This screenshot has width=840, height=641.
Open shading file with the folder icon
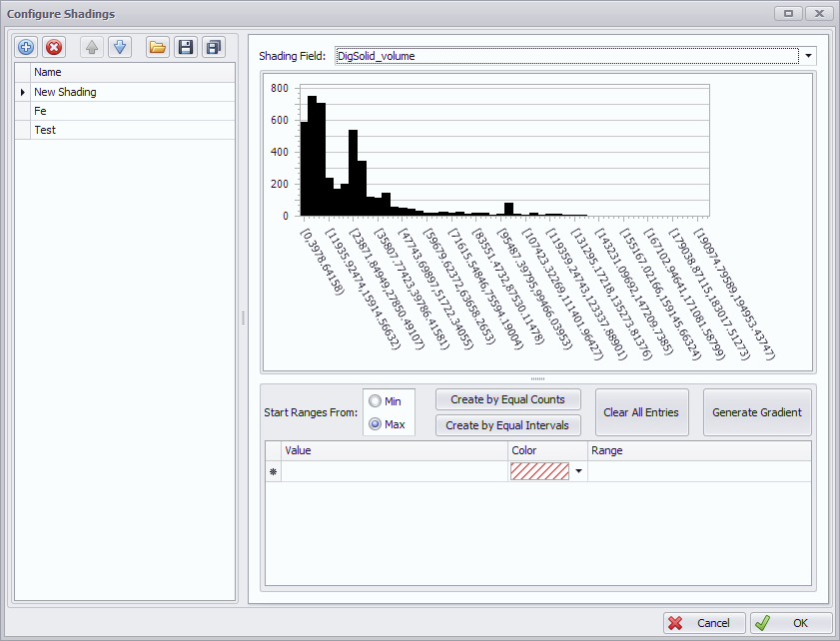[157, 47]
